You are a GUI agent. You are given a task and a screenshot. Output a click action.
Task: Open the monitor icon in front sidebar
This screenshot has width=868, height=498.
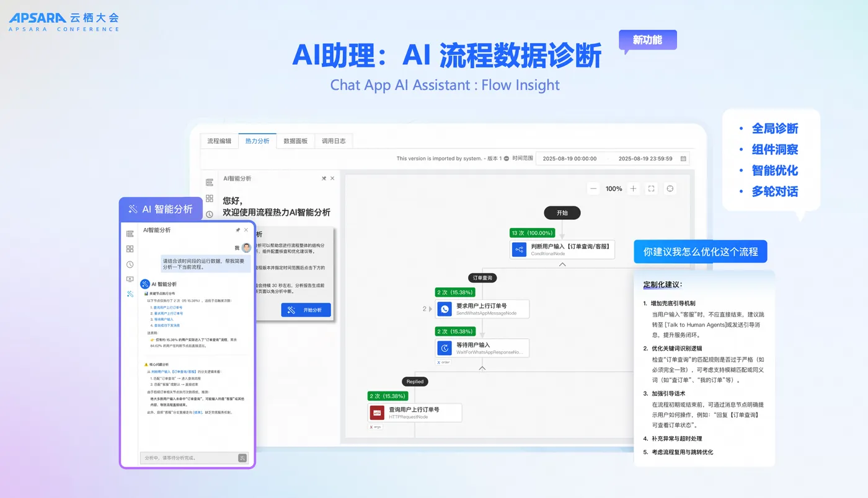[x=130, y=279]
